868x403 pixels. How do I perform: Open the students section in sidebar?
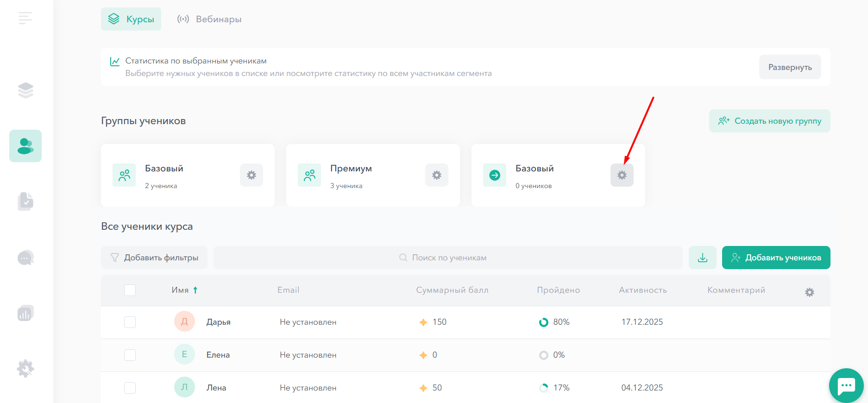click(25, 146)
